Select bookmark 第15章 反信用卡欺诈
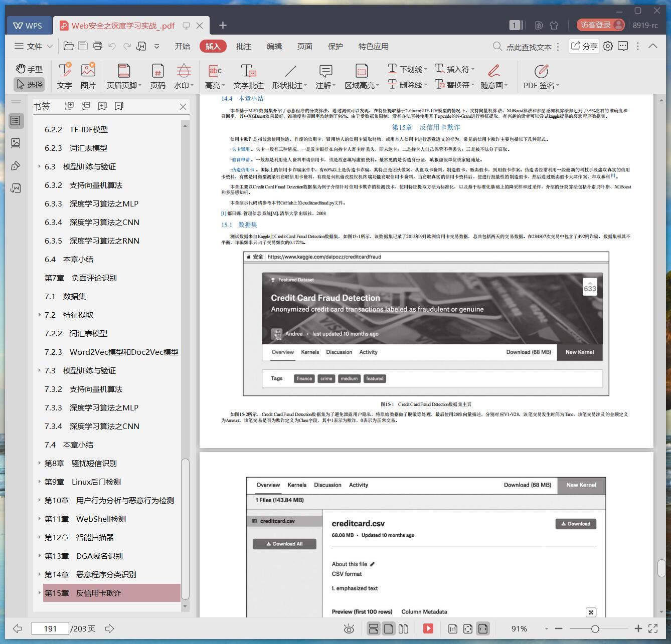The width and height of the screenshot is (671, 644). click(111, 593)
